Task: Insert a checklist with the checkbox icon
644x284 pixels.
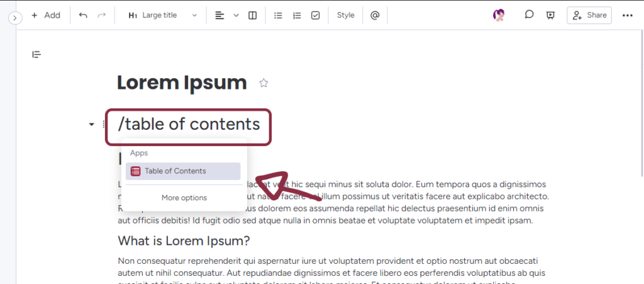Action: pos(316,15)
